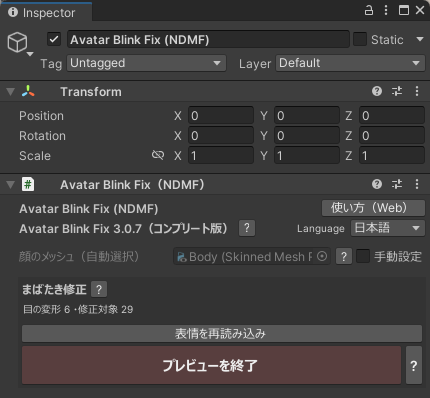Viewport: 430px width, 398px height.
Task: Click the Transform component axes icon
Action: (28, 91)
